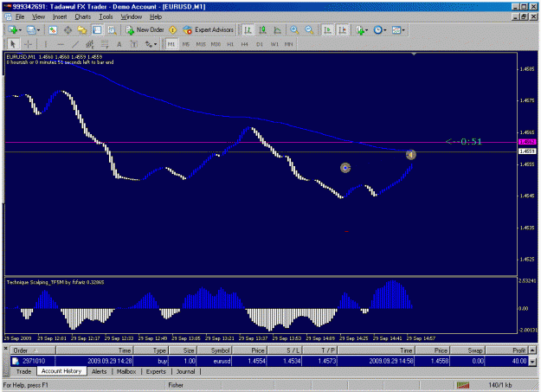Open the Strategy Tester magnifier icon
This screenshot has height=392, width=541.
(x=112, y=30)
